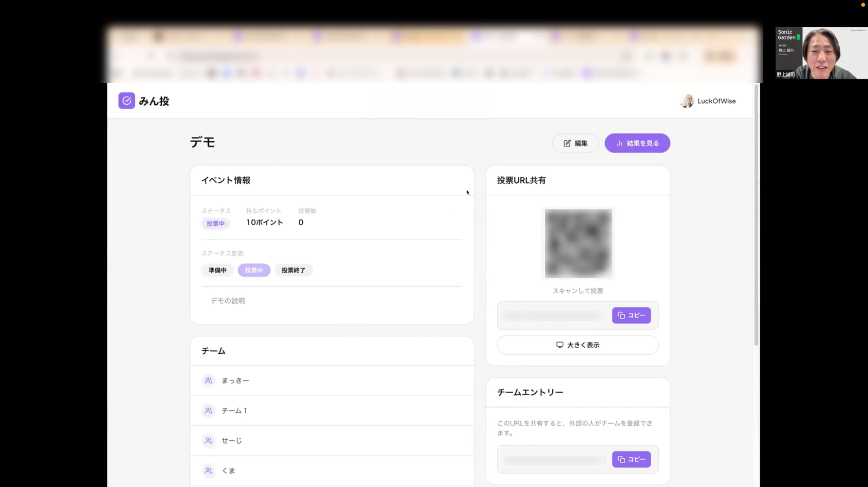Click team icon beside まっきー
Screen dimensions: 868x487
pos(208,381)
